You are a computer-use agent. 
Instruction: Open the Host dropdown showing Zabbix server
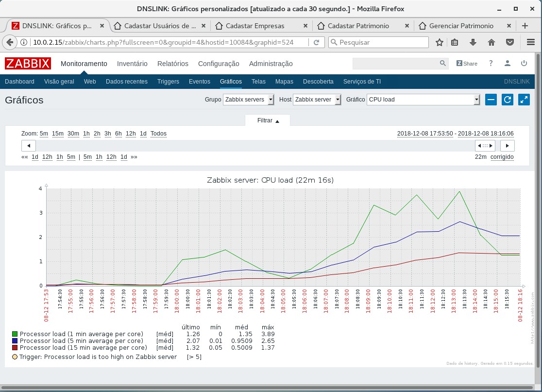pos(317,100)
